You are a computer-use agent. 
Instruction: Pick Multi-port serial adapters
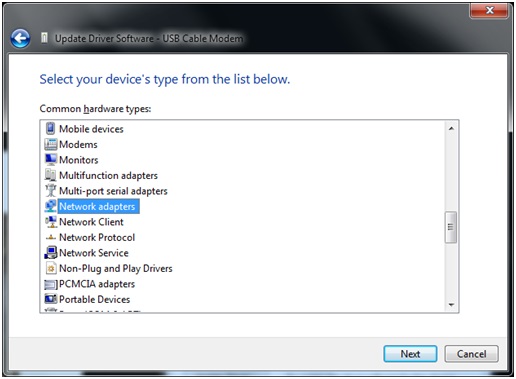click(113, 191)
